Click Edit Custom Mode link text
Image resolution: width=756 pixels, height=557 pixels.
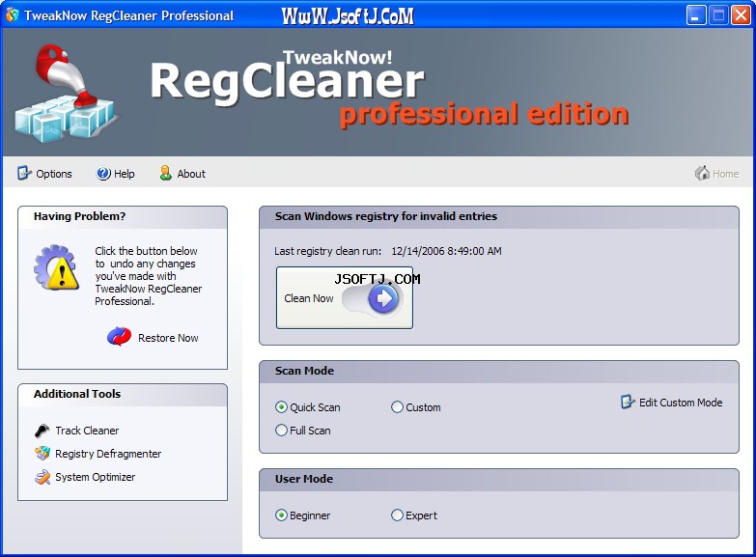(681, 403)
